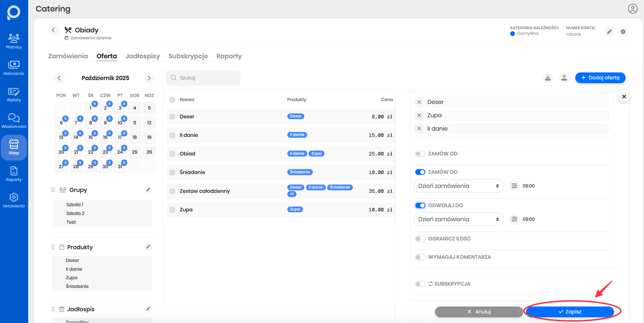
Task: Click the user profile icon
Action: [x=632, y=9]
